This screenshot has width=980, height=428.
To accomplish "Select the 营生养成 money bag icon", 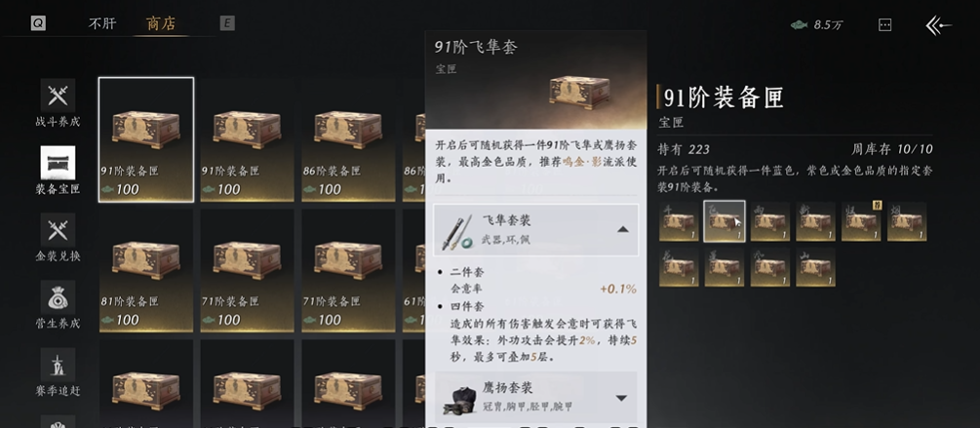I will [59, 298].
